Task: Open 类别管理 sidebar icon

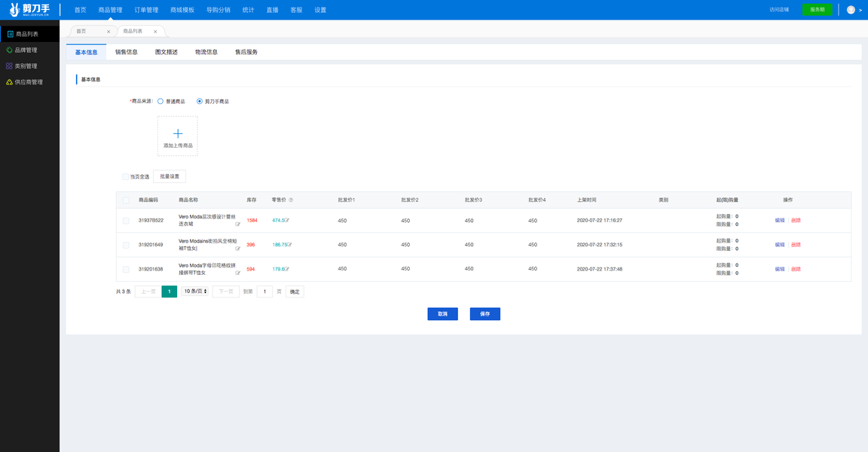Action: pyautogui.click(x=9, y=66)
